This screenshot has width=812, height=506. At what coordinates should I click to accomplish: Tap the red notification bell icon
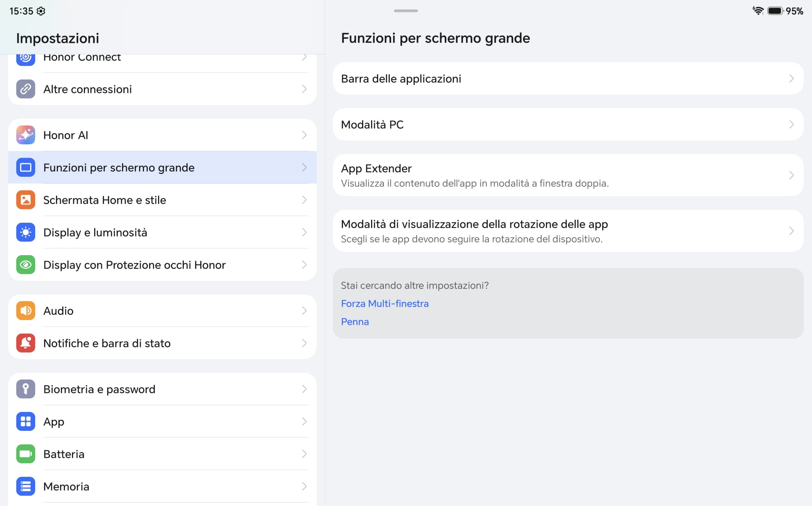(x=25, y=343)
